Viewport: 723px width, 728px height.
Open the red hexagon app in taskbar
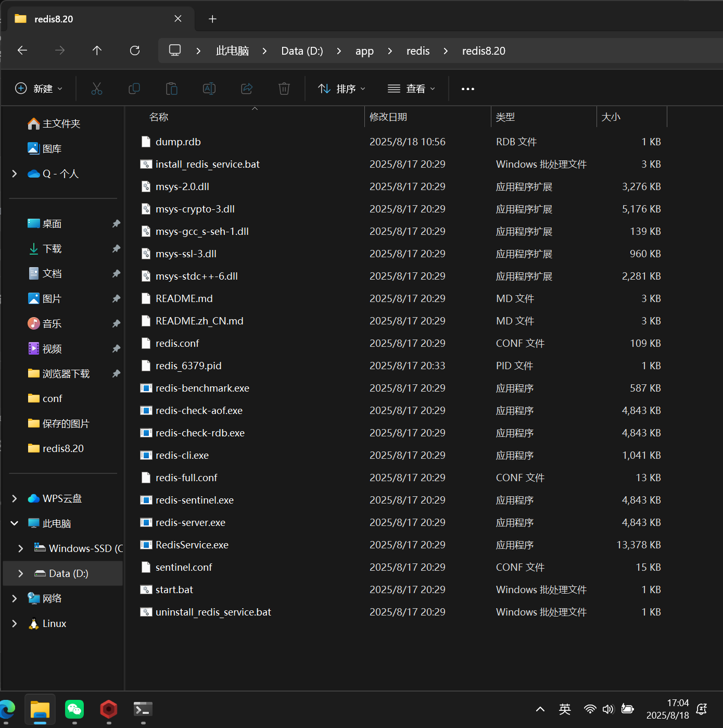109,709
